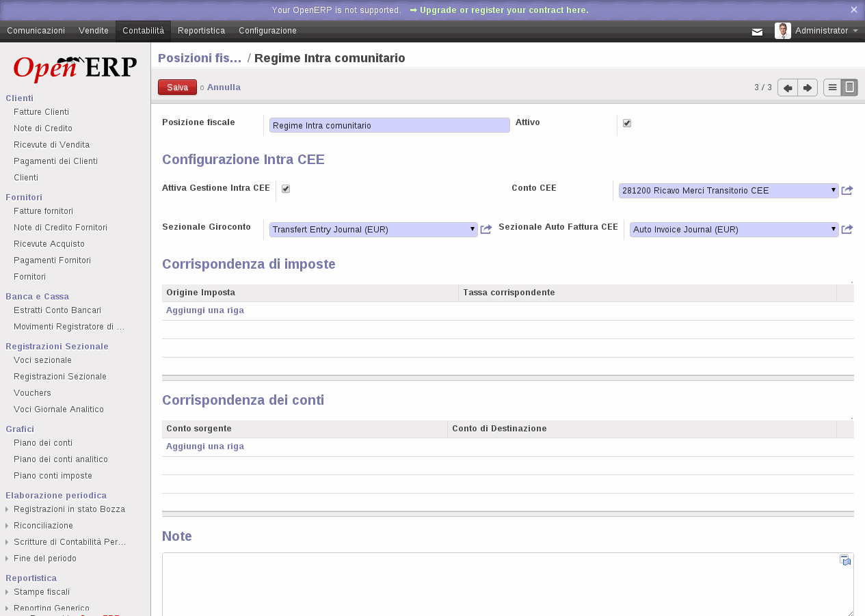Open Movimenti Registratore di cassa
The height and width of the screenshot is (616, 865).
coord(69,327)
